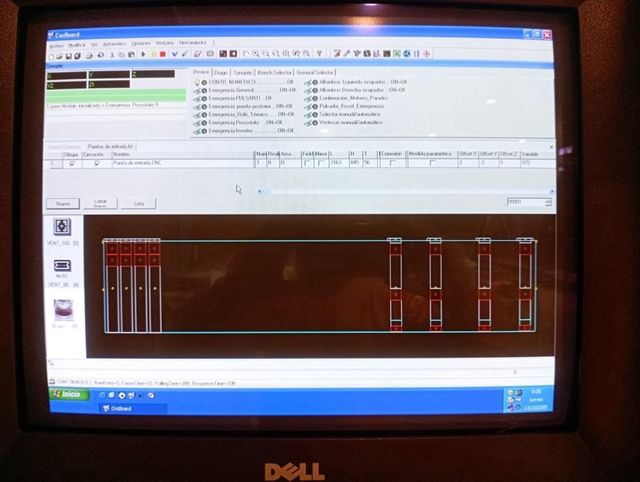
Task: Click the 'Selector manual/automático' status line
Action: click(x=344, y=114)
